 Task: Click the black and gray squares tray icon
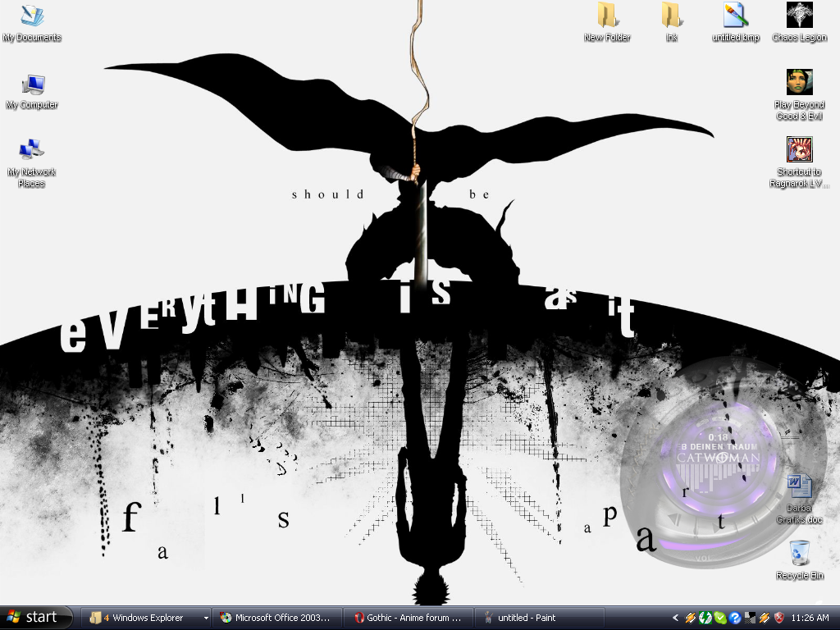[x=750, y=618]
